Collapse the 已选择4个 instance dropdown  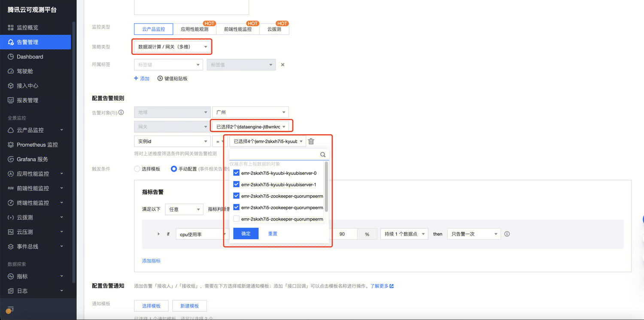(267, 141)
